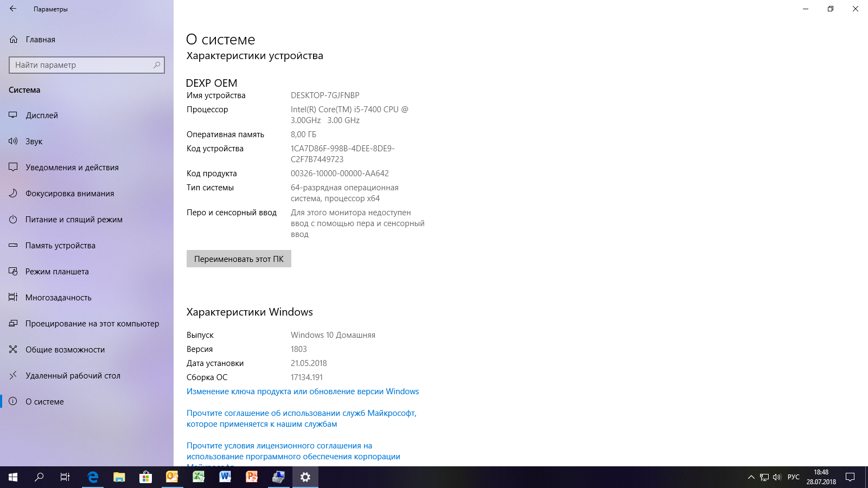Open the Изменение ключа продукта link

[303, 391]
